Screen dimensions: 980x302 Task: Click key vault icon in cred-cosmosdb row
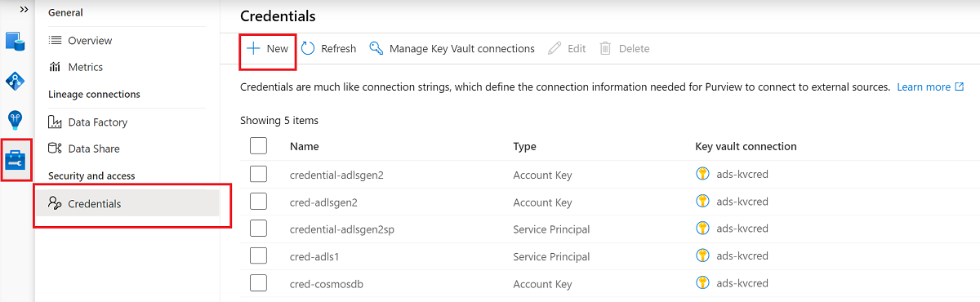tap(702, 282)
